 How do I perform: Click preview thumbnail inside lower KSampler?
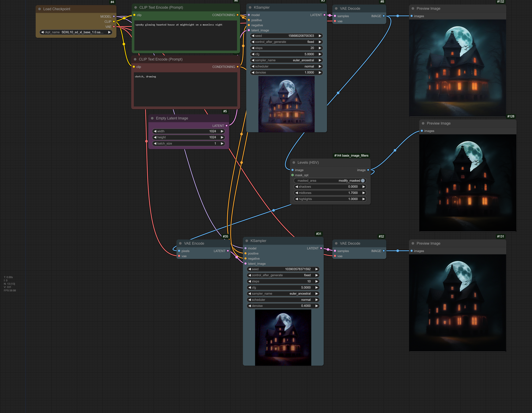point(283,337)
